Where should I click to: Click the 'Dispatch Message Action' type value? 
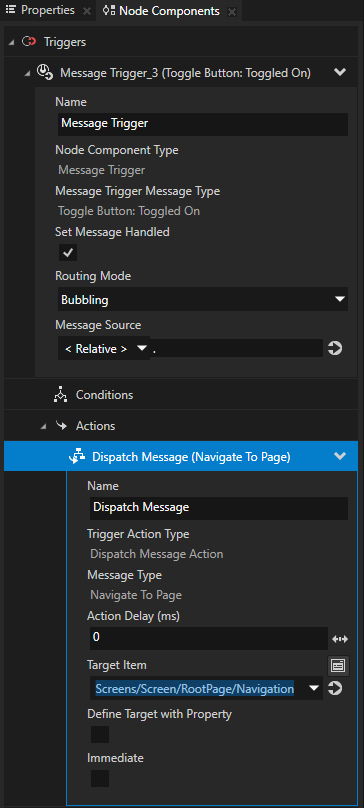click(x=157, y=554)
